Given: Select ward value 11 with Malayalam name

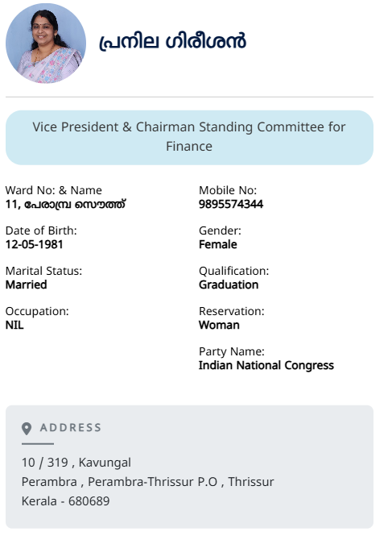Looking at the screenshot, I should (65, 204).
